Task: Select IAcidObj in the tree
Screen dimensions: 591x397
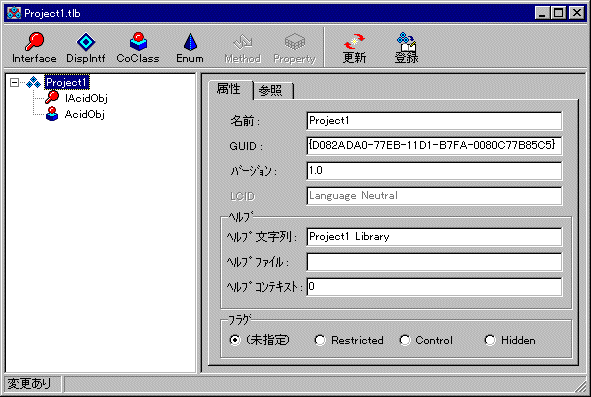Action: pyautogui.click(x=86, y=98)
